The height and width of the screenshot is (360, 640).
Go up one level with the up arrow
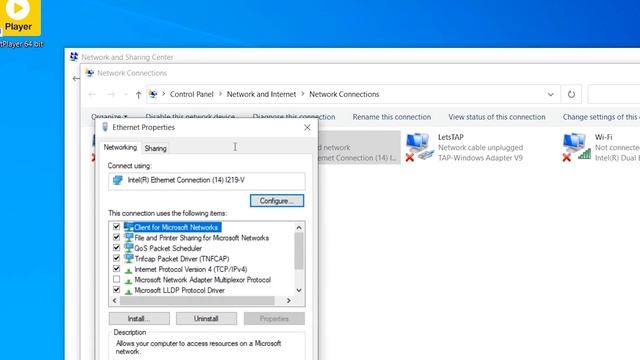138,95
